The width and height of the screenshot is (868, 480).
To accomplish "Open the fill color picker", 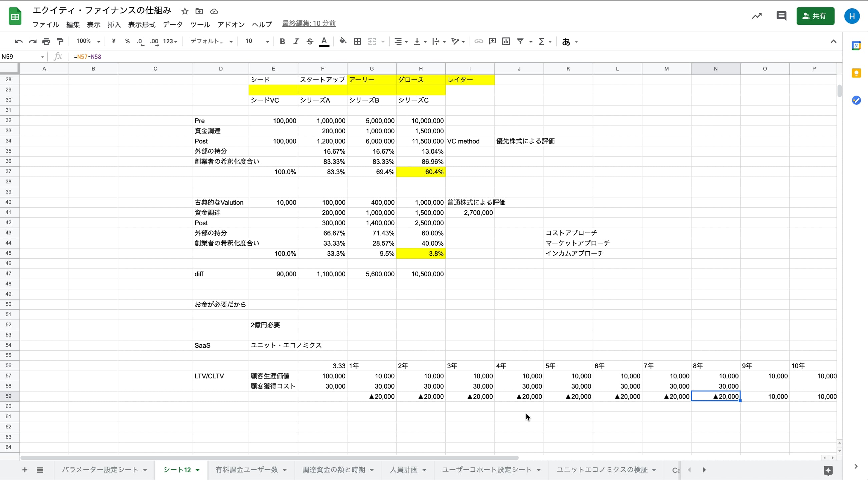I will [343, 41].
